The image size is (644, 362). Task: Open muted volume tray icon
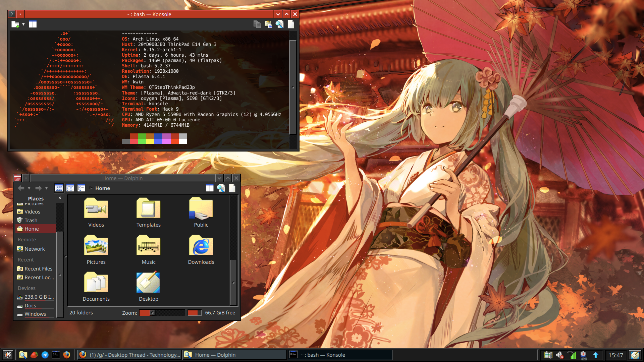click(560, 355)
